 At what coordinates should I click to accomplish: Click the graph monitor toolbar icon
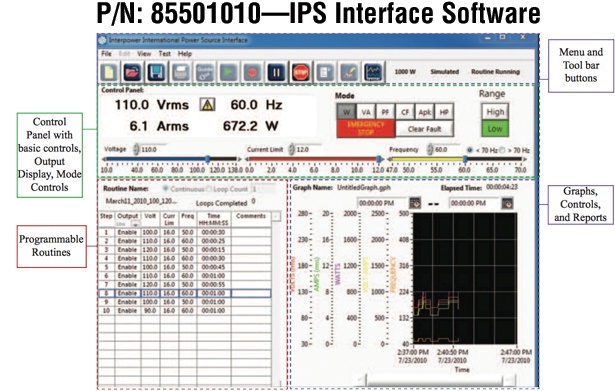373,73
